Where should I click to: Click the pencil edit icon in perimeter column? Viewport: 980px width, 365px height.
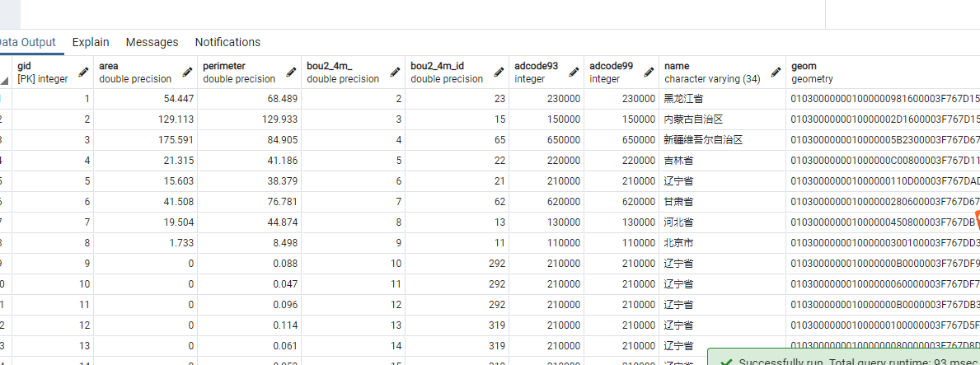coord(291,73)
